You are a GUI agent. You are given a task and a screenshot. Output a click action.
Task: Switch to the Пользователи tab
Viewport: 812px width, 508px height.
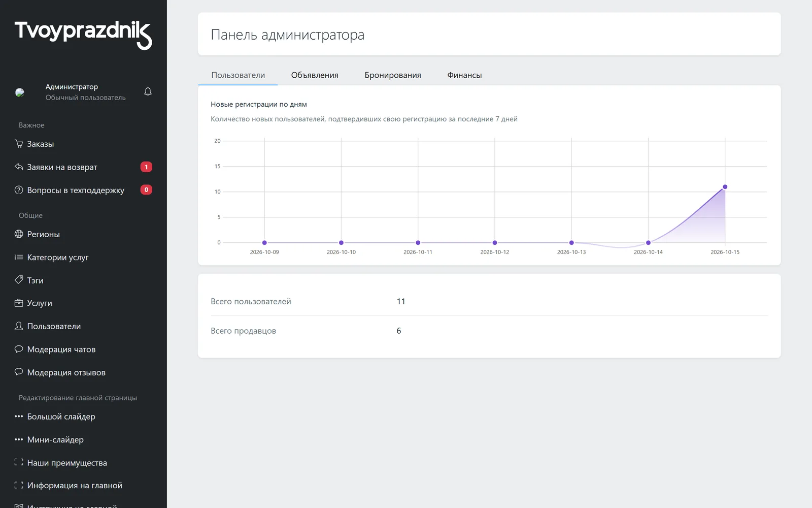click(x=238, y=75)
